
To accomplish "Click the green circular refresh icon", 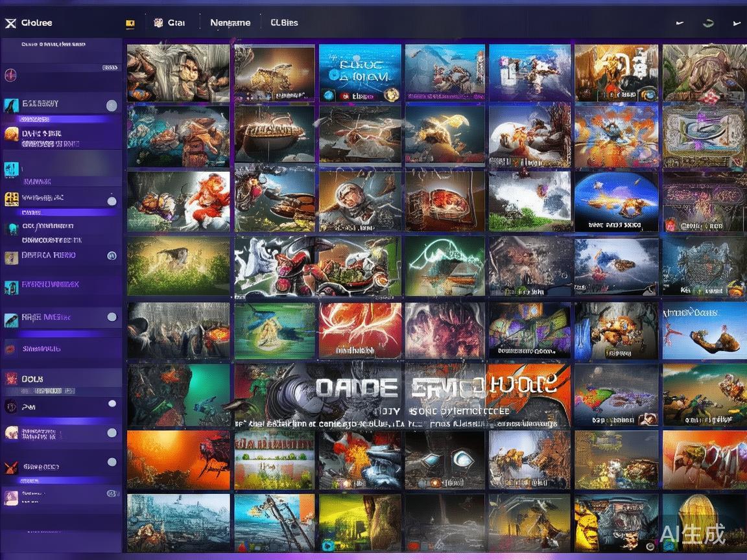I will click(708, 23).
